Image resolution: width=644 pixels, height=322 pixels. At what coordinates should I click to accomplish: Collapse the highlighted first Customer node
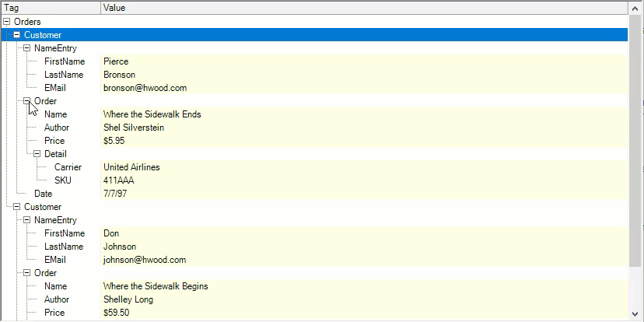[x=17, y=35]
